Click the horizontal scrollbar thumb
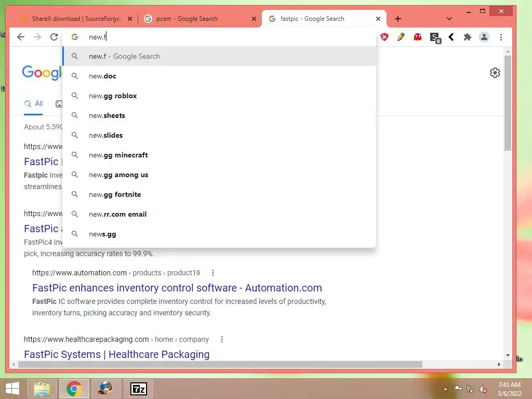The image size is (532, 399). (x=220, y=364)
